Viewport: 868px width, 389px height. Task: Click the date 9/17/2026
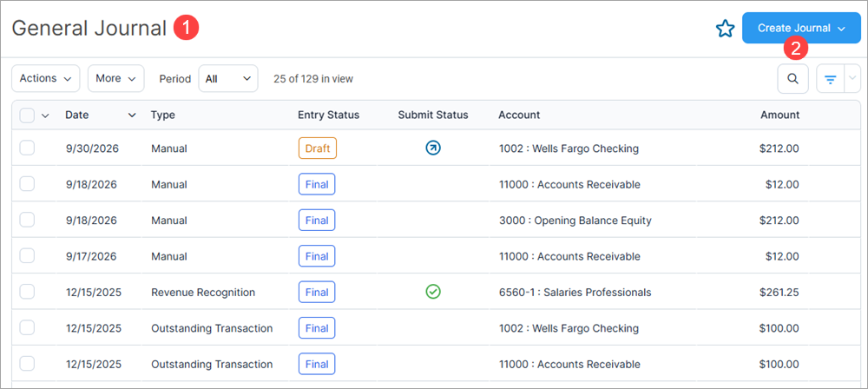coord(91,256)
